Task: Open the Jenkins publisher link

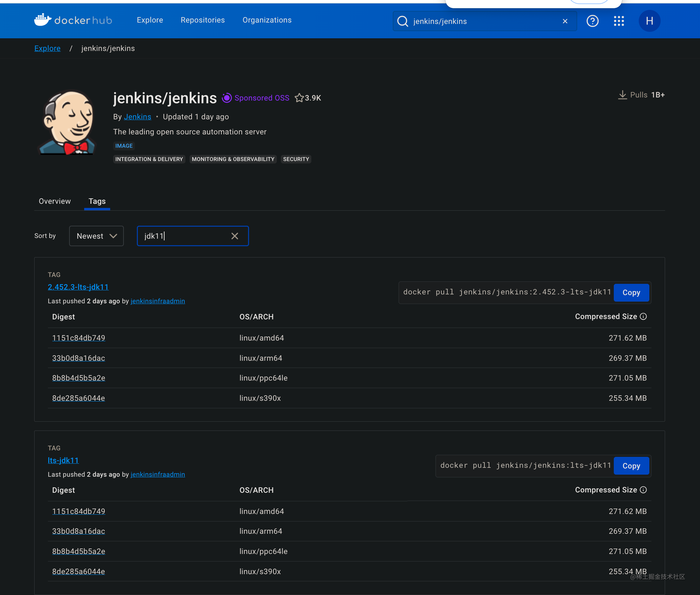Action: coord(138,117)
